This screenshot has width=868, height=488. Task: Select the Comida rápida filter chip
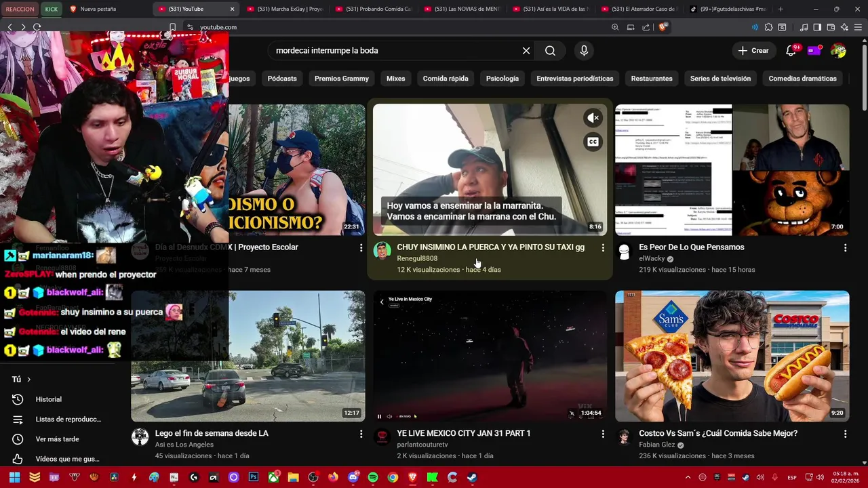coord(446,79)
